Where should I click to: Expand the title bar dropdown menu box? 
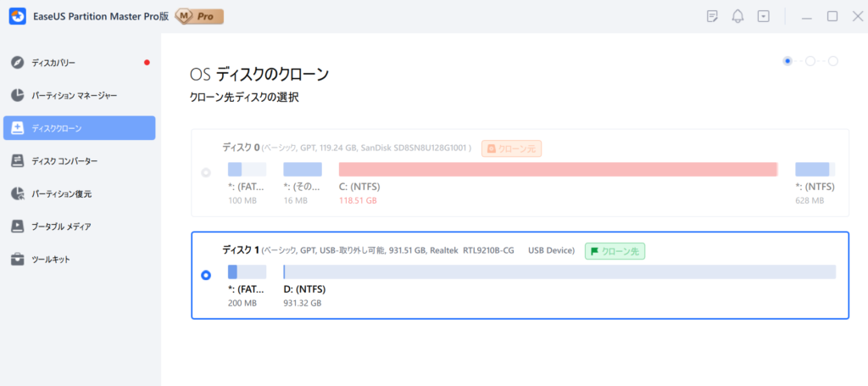[764, 16]
